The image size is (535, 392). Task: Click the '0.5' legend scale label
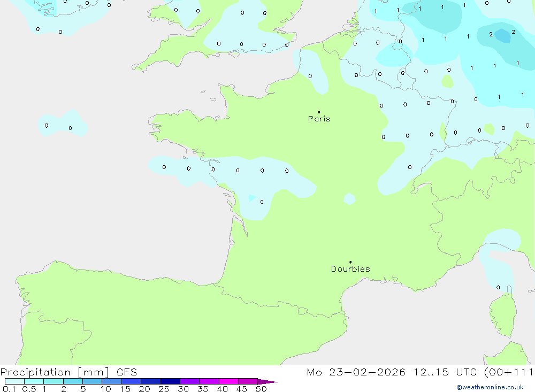[29, 389]
